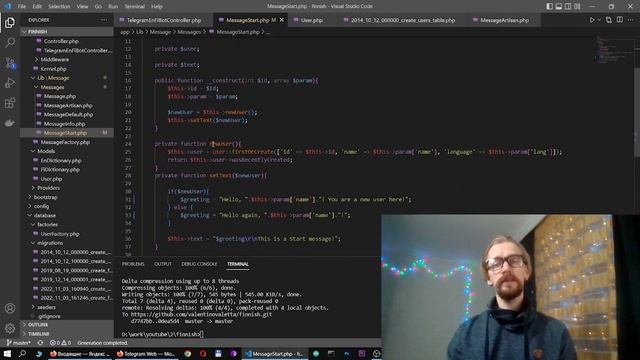Run the PHP file with play icon

click(592, 20)
